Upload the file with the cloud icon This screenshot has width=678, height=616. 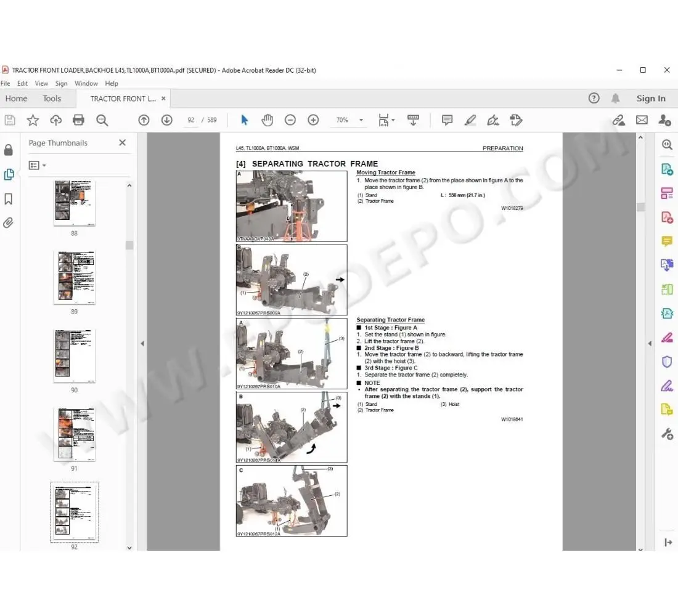tap(55, 120)
